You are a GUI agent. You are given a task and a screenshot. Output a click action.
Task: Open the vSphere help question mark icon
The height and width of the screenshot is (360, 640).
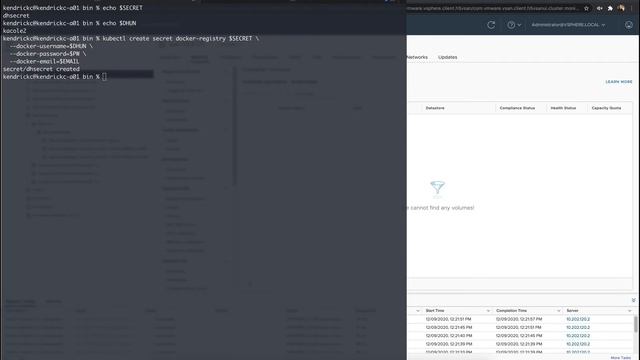point(511,25)
